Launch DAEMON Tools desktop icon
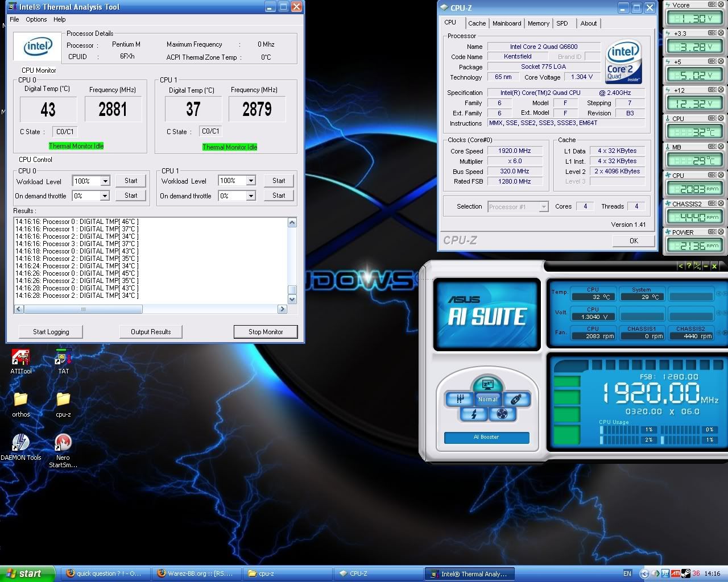728x582 pixels. click(x=21, y=447)
